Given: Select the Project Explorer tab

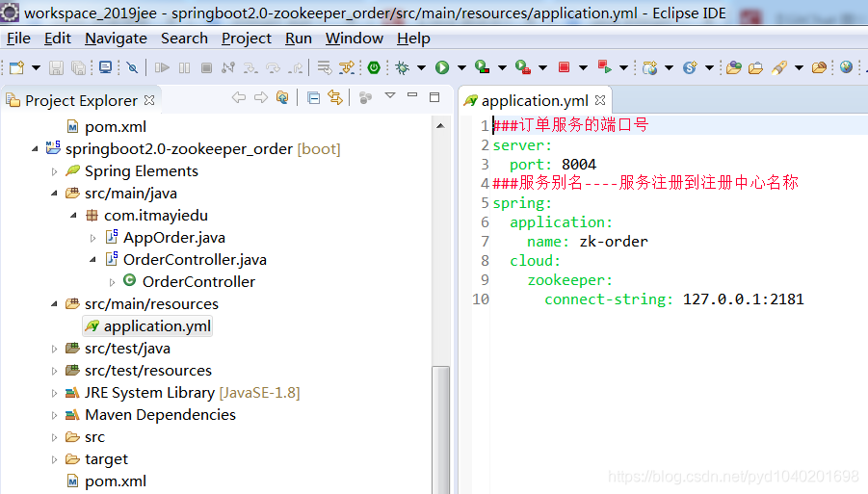Looking at the screenshot, I should (81, 101).
